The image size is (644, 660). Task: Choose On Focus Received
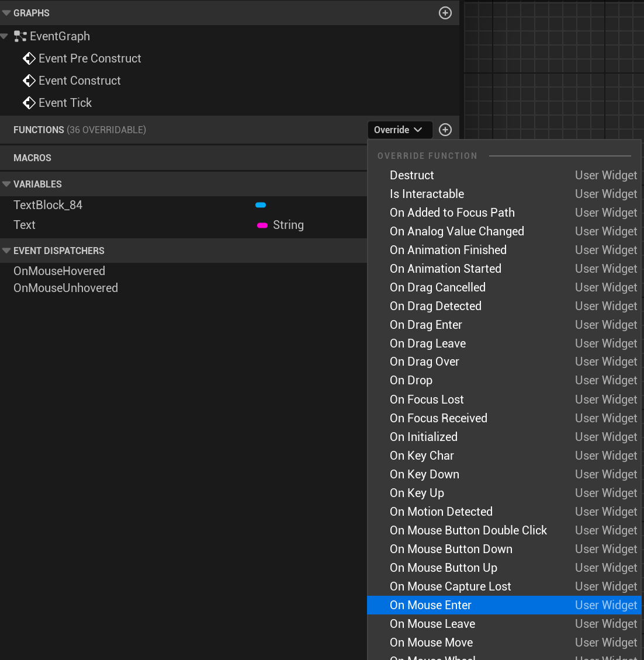tap(504, 418)
